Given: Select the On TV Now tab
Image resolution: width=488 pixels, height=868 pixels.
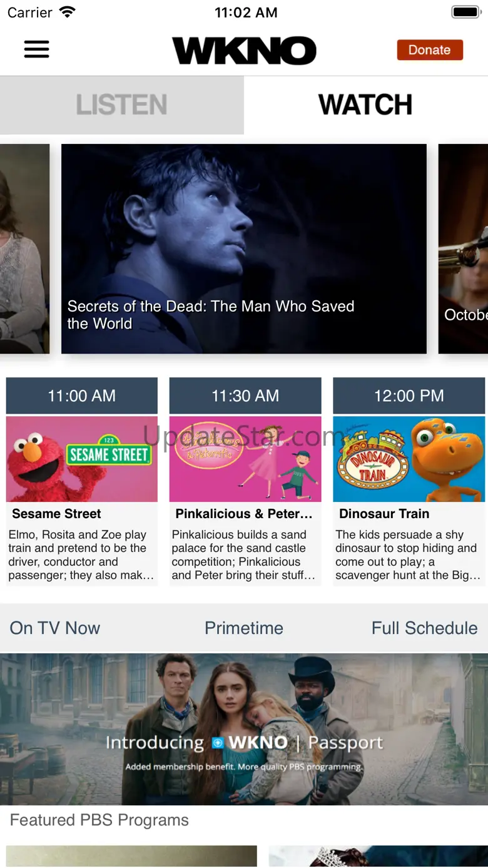Looking at the screenshot, I should point(55,628).
